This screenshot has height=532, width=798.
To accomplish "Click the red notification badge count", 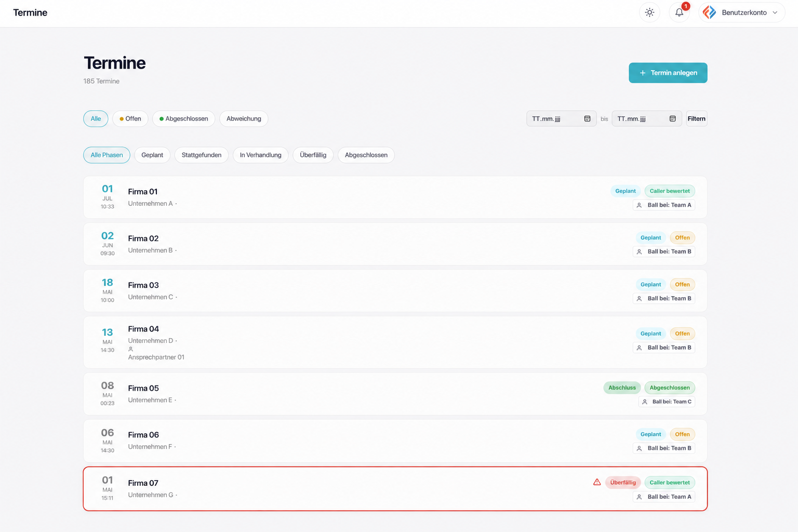I will point(686,6).
